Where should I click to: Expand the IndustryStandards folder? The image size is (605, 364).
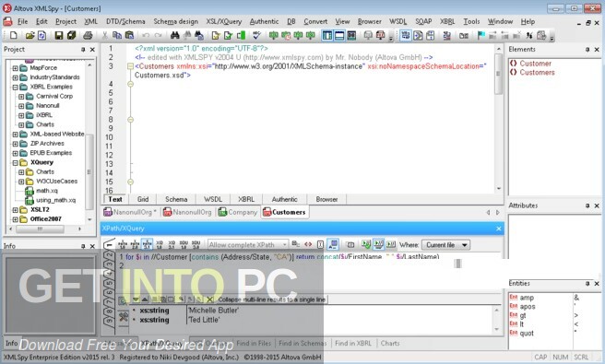pyautogui.click(x=15, y=77)
